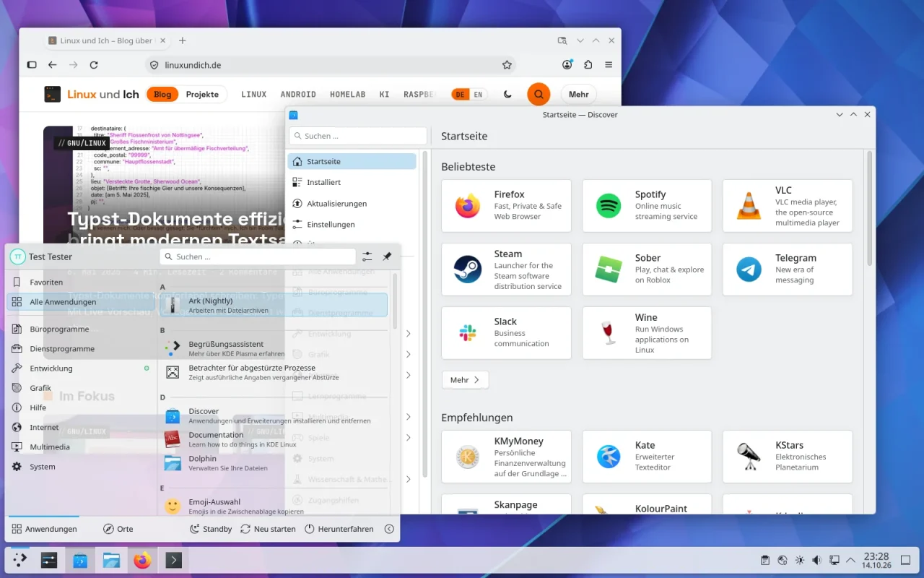Launch Ark (Nightly) from the application menu
Image resolution: width=924 pixels, height=578 pixels.
pos(274,305)
